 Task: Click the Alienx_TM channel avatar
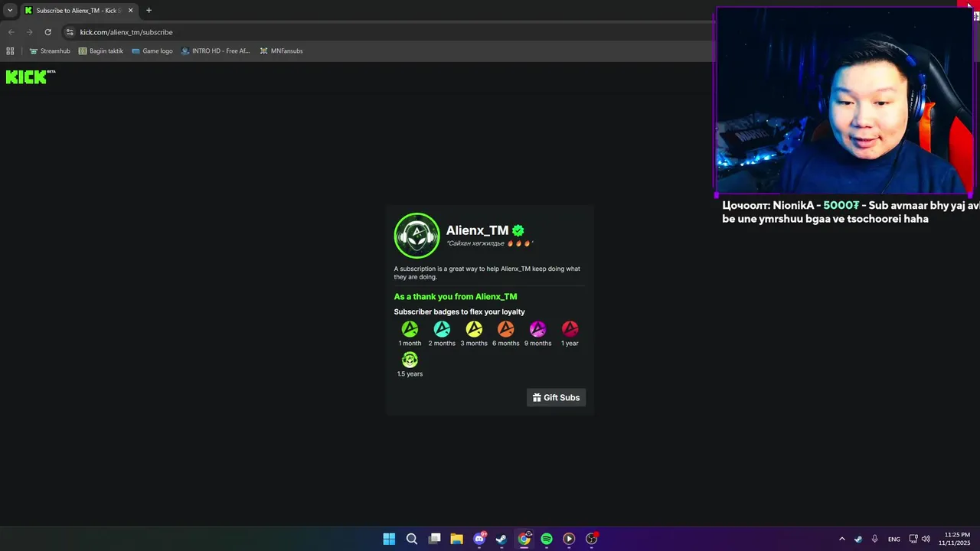click(x=416, y=236)
